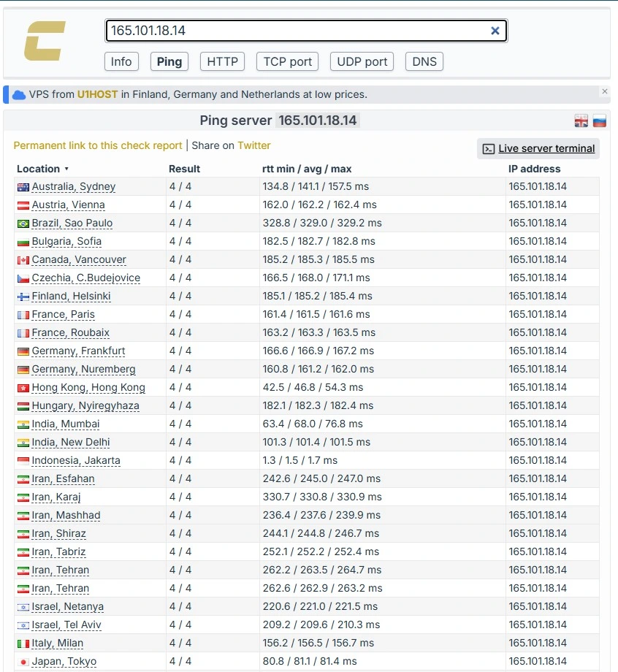Switch language to English via UK flag
Screen dimensions: 618x672
pyautogui.click(x=581, y=121)
